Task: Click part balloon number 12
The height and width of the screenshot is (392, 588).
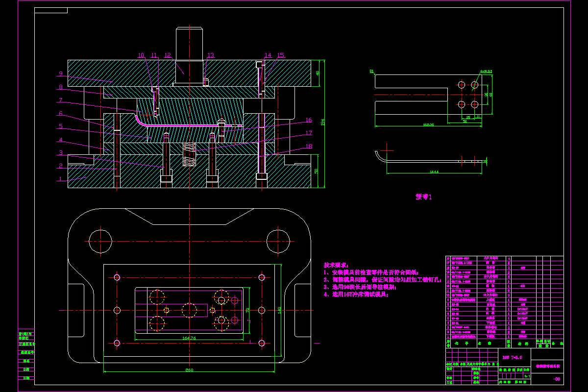Action: [x=168, y=56]
